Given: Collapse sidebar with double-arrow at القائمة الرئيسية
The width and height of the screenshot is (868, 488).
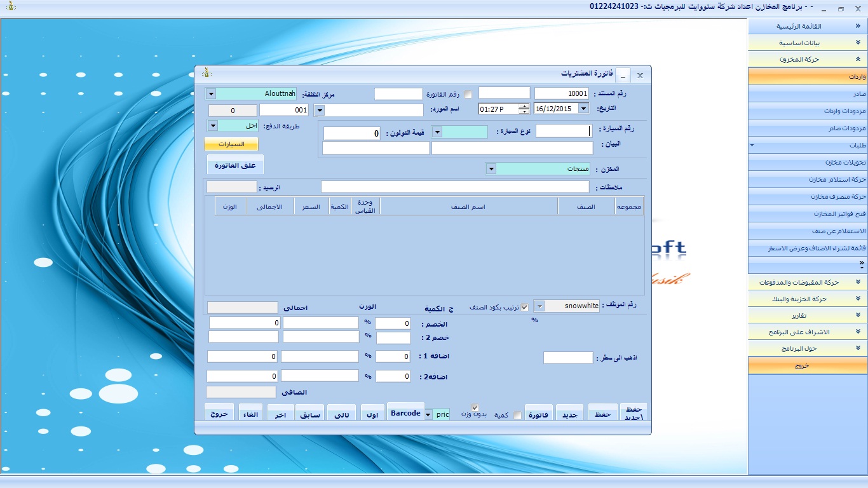Looking at the screenshot, I should pos(858,27).
